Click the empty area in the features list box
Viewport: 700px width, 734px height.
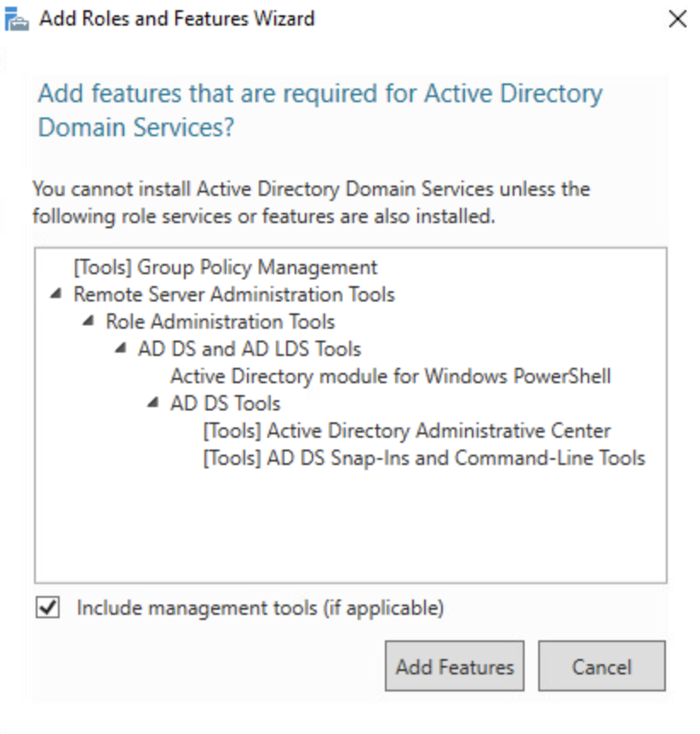(x=349, y=528)
